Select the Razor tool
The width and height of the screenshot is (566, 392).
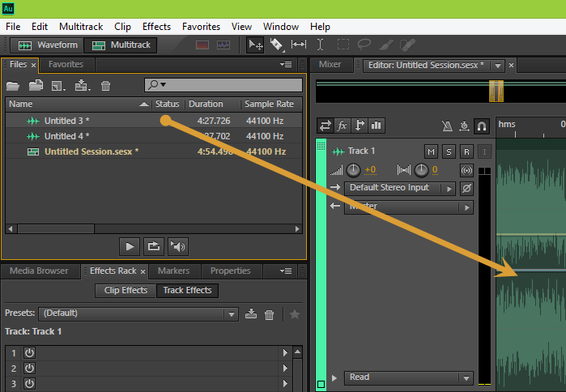pyautogui.click(x=276, y=45)
